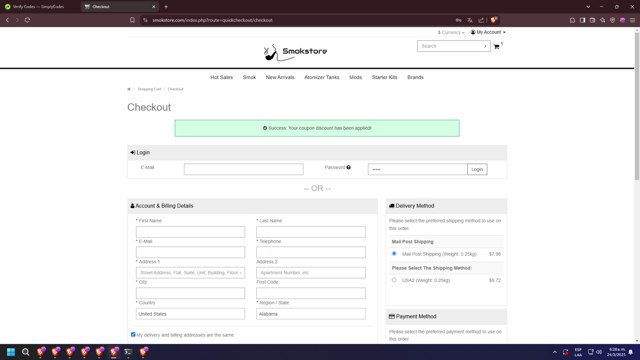Click the translate page icon
The image size is (640, 360).
[470, 20]
